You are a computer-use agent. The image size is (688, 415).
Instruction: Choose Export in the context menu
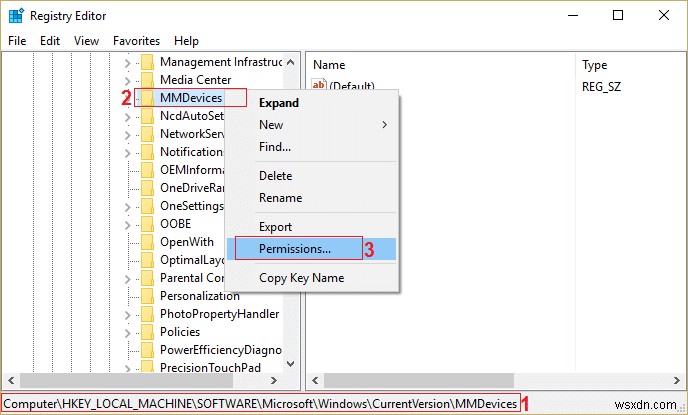pyautogui.click(x=312, y=227)
